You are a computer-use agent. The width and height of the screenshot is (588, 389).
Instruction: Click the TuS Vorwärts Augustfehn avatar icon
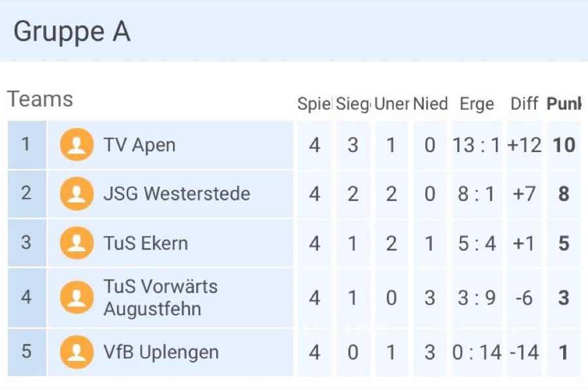click(x=76, y=298)
